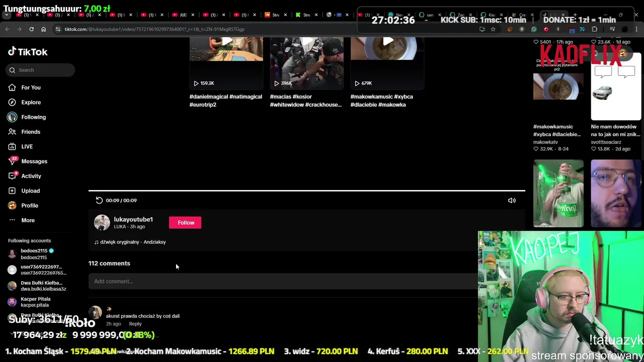Open the Sprite bottle video thumbnail
644x362 pixels.
558,194
